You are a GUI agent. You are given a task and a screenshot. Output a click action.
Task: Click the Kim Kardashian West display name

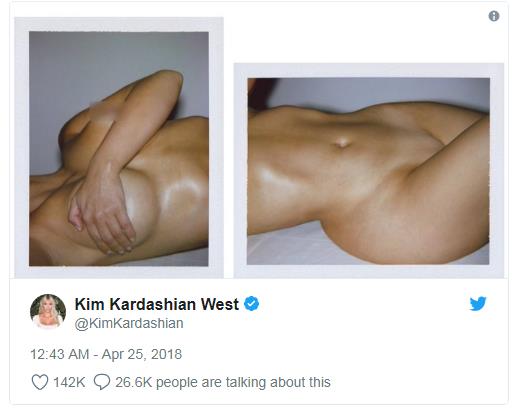[157, 304]
